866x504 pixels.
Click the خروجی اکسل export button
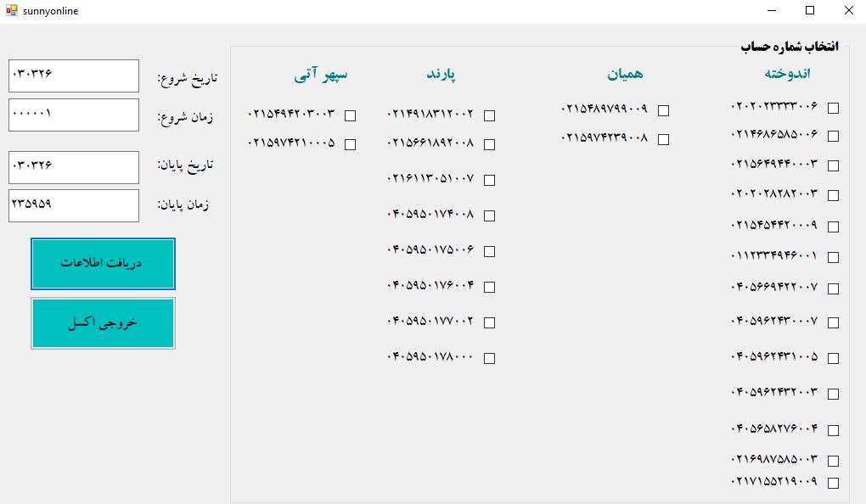(x=104, y=323)
